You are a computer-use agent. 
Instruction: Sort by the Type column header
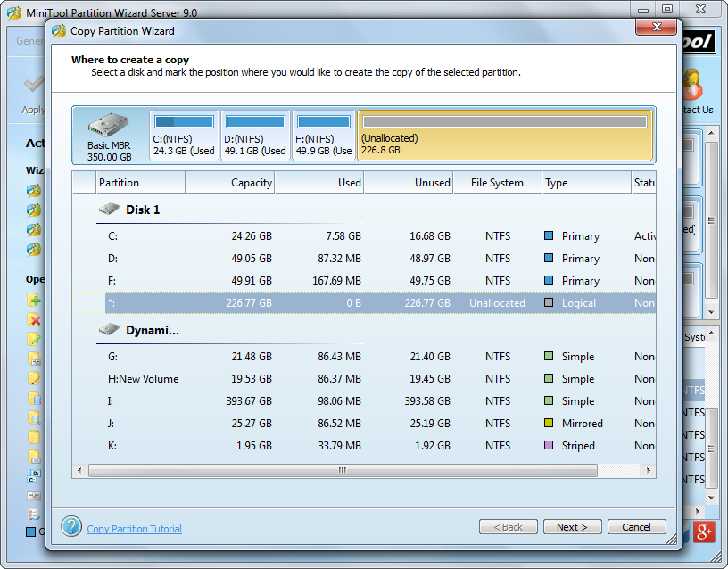click(587, 183)
